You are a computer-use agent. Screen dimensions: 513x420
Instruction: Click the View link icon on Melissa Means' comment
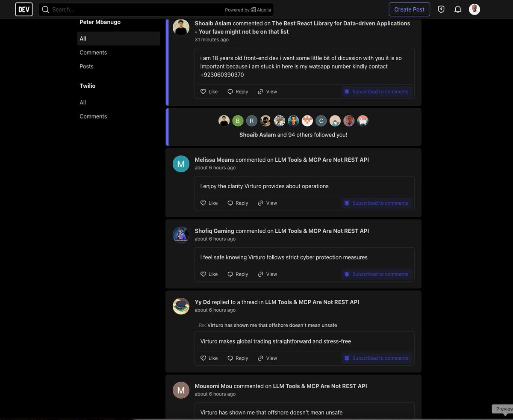[260, 203]
